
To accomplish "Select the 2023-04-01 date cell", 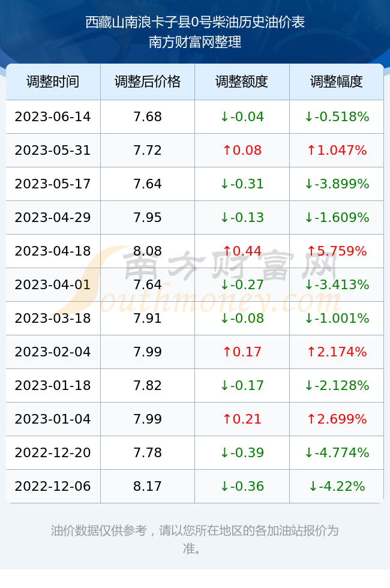I will click(x=53, y=284).
